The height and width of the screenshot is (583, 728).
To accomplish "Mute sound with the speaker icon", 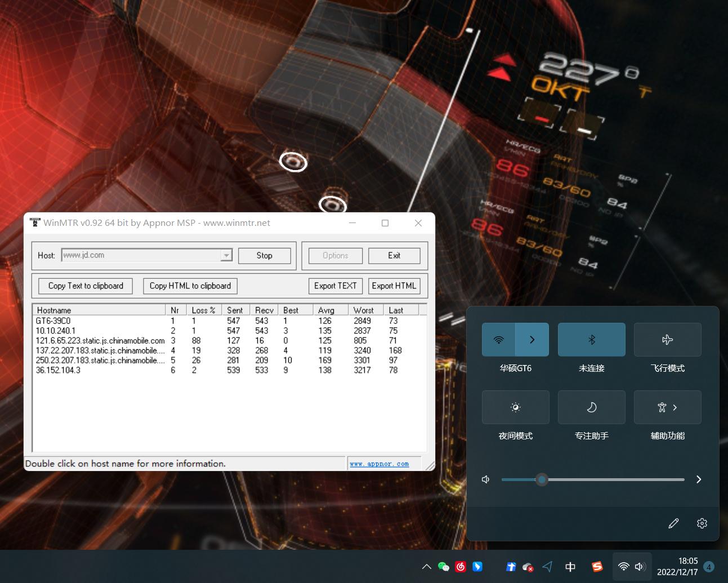I will tap(486, 479).
